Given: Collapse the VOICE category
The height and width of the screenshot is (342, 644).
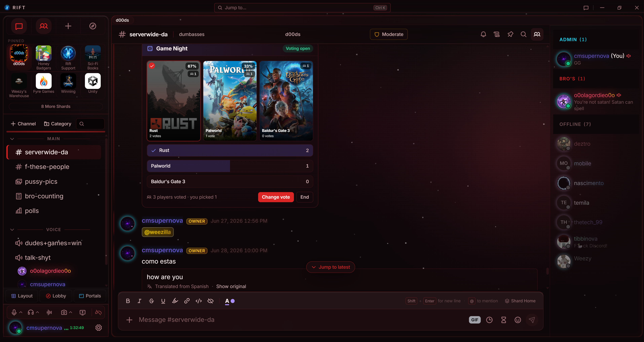Looking at the screenshot, I should coord(12,230).
